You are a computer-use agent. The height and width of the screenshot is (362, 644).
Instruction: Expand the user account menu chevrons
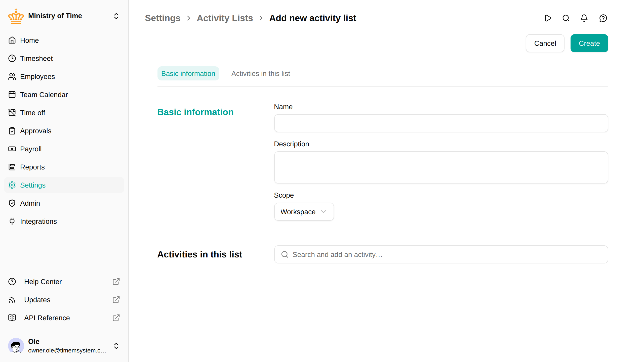coord(116,346)
